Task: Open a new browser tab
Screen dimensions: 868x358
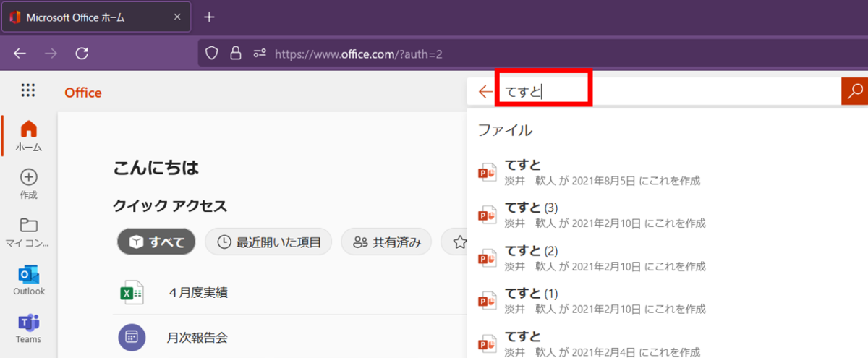Action: point(209,17)
